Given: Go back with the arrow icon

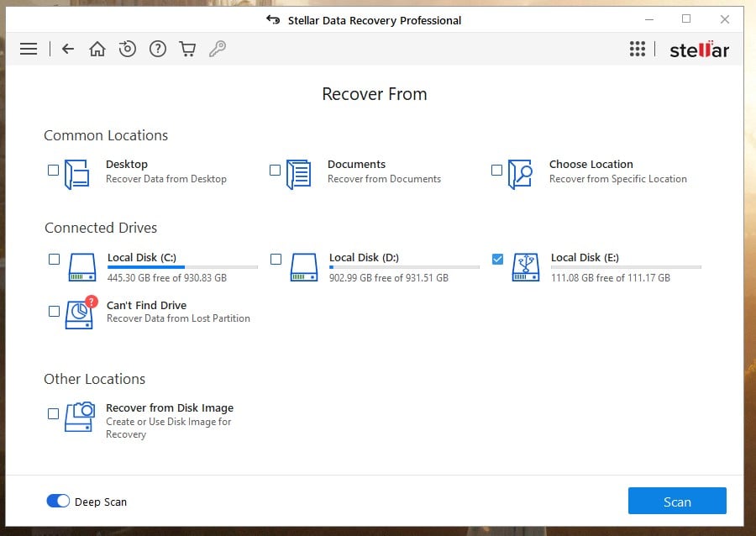Looking at the screenshot, I should 68,49.
